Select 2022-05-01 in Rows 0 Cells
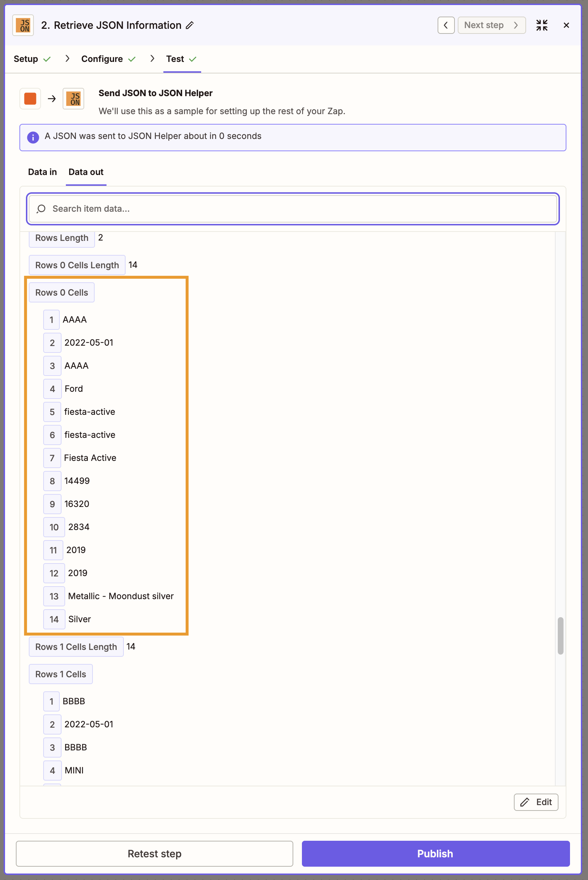 [89, 342]
